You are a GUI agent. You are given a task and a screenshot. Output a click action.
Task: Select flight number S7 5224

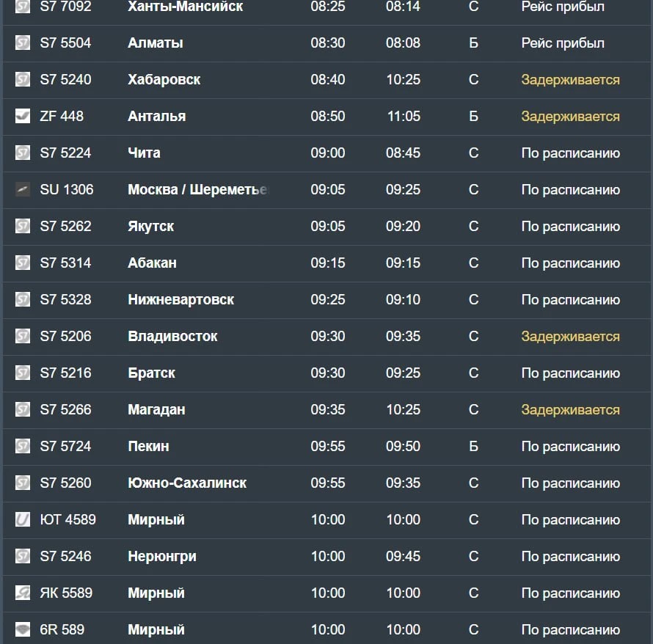[65, 153]
